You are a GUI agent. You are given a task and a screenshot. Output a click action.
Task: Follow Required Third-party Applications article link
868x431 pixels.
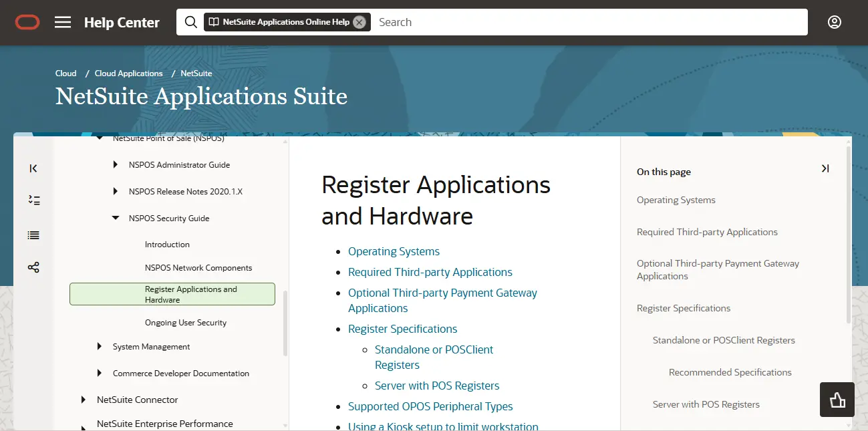(x=430, y=272)
